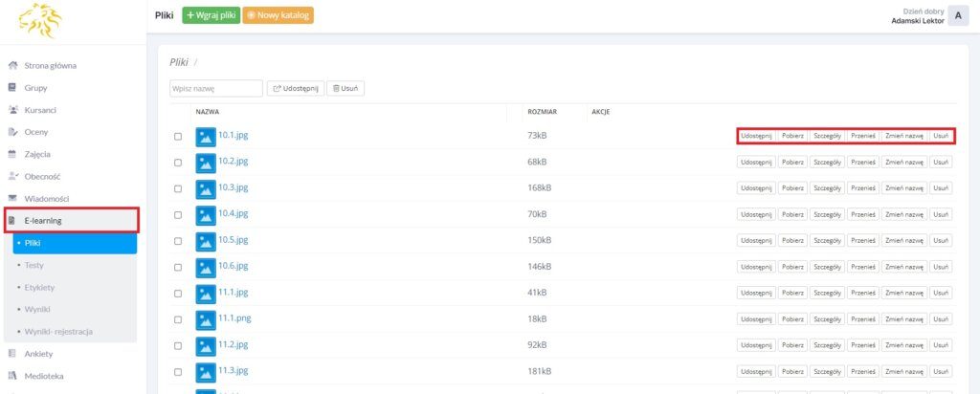Click the Zajęcia calendar icon
Viewport: 980px width, 394px height.
[12, 154]
